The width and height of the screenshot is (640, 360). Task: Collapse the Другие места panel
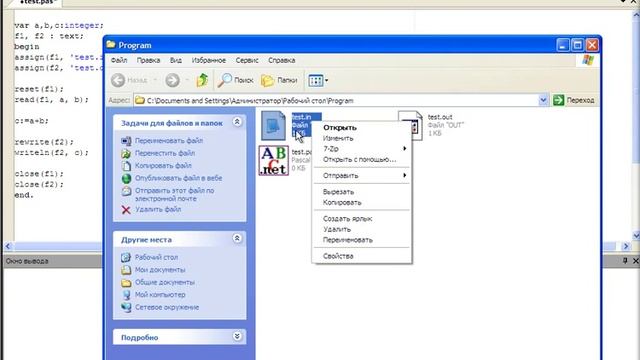[x=237, y=238]
